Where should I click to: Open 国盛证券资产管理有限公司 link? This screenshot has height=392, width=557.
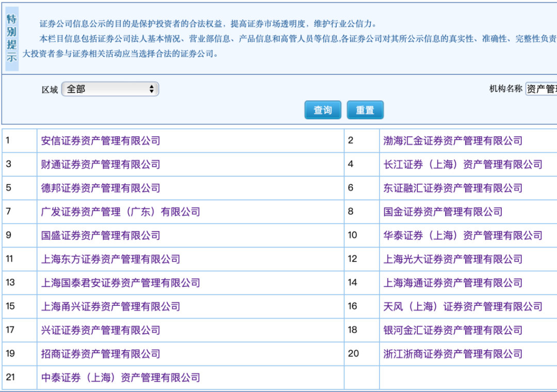(101, 235)
